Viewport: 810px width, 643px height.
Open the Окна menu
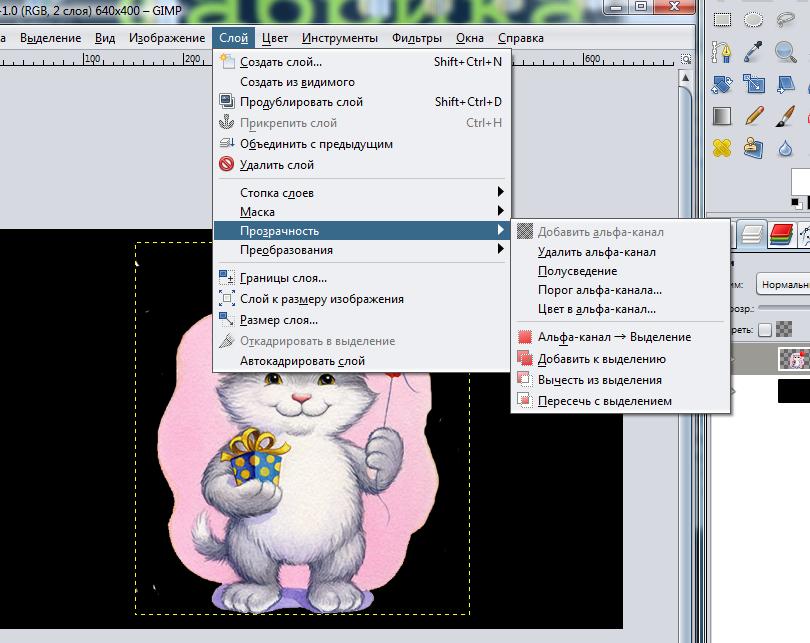470,38
